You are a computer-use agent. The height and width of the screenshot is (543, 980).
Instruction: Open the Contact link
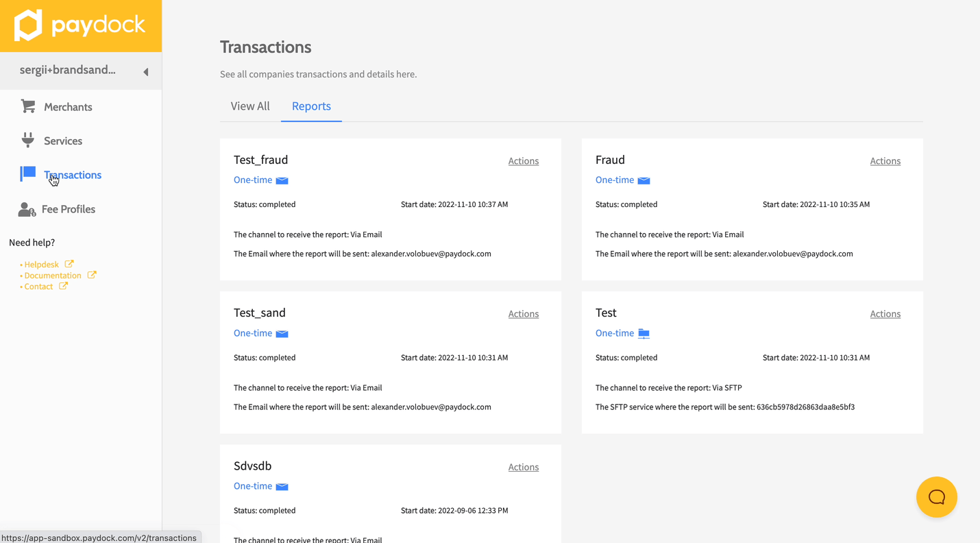[38, 287]
